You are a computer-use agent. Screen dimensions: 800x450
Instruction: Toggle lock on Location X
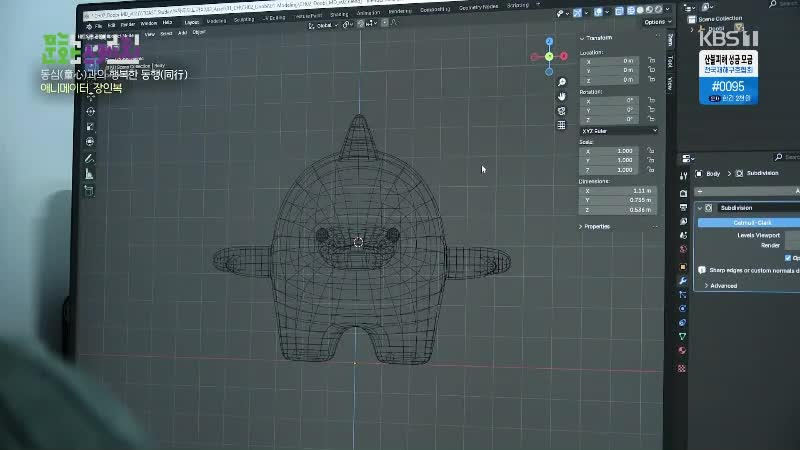[x=652, y=60]
